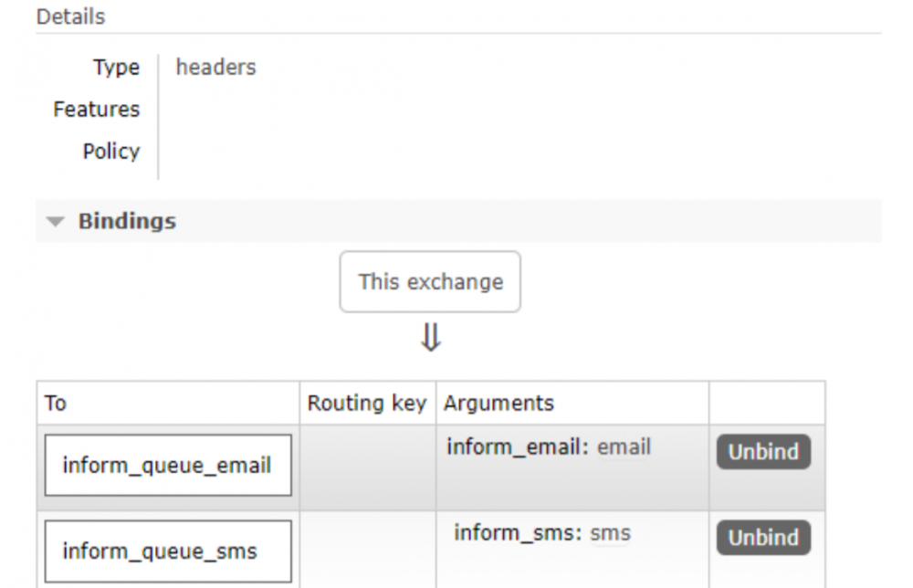The image size is (913, 588).
Task: Unbind the inform_queue_email binding
Action: click(763, 452)
